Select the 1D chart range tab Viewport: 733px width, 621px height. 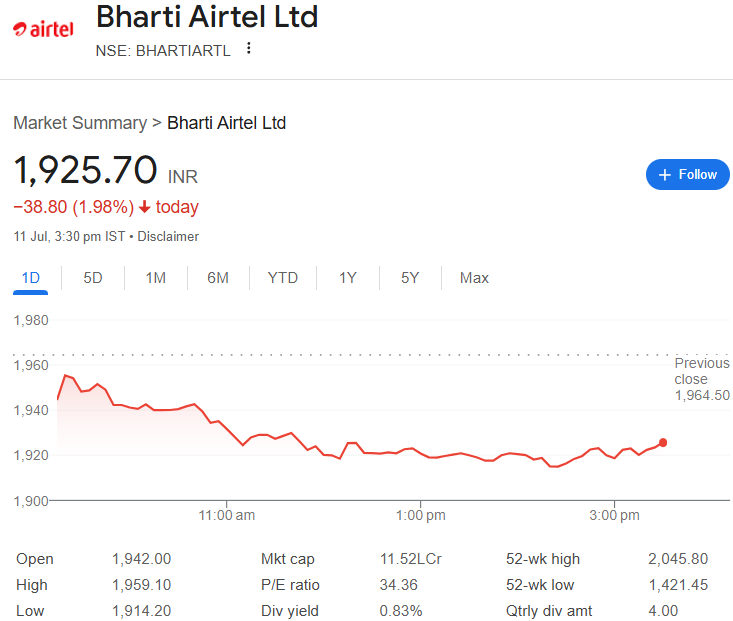[30, 278]
